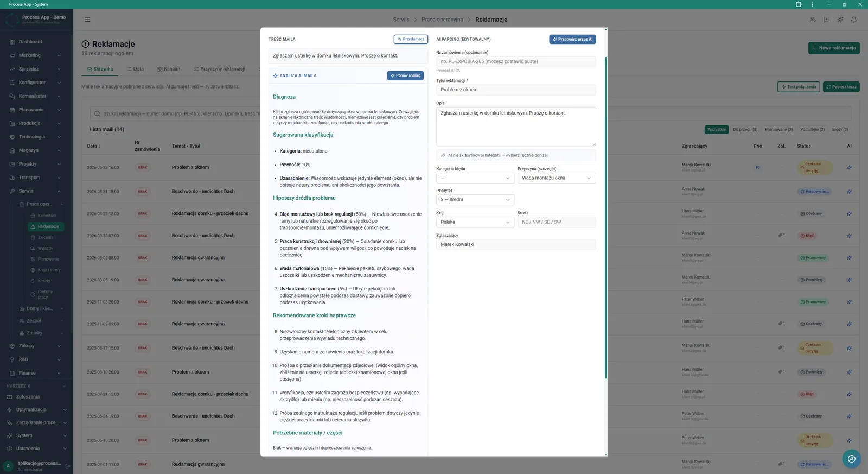Toggle the sidebar hamburger menu
This screenshot has height=474, width=868.
[87, 20]
